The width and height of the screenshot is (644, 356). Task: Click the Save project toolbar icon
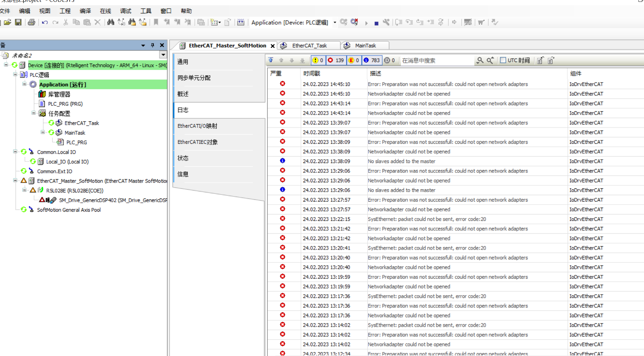[18, 22]
